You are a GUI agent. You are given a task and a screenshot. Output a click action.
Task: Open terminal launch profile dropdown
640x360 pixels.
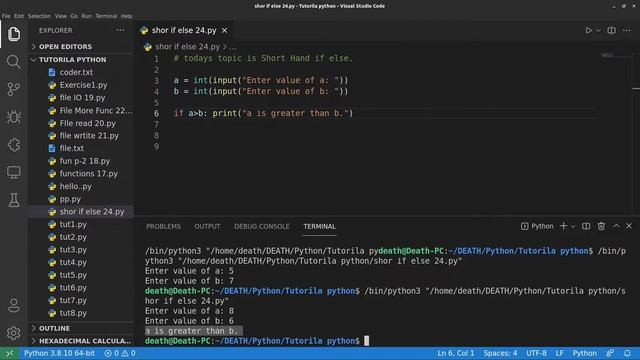coord(573,226)
